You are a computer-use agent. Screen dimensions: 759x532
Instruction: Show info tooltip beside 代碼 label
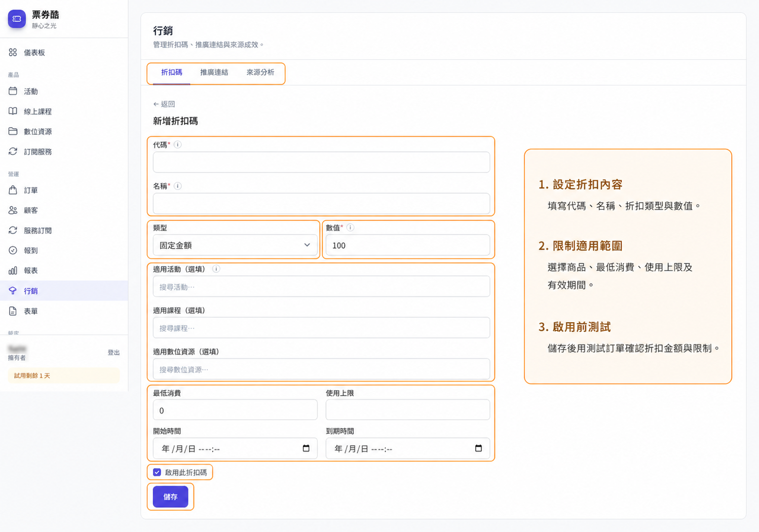coord(178,144)
